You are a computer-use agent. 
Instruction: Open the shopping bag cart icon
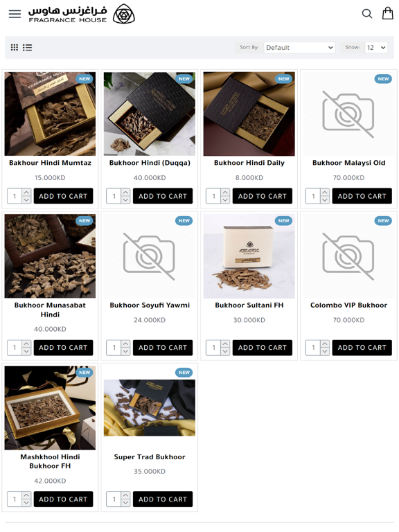click(x=387, y=13)
